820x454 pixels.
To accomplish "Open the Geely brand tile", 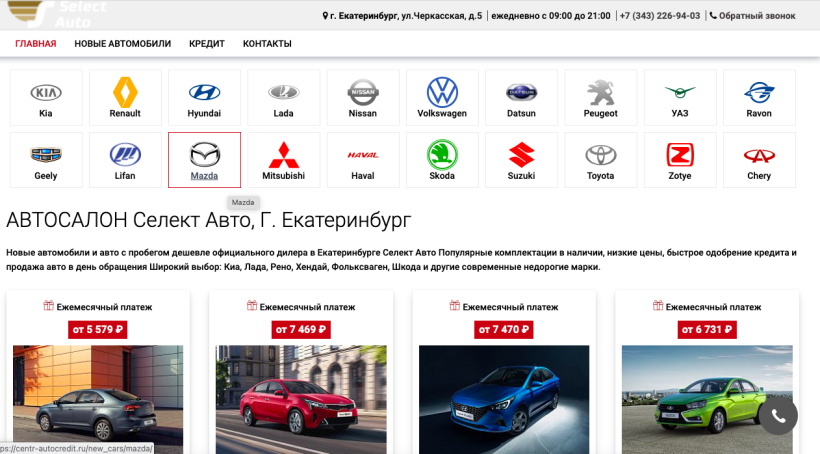I will tap(46, 160).
